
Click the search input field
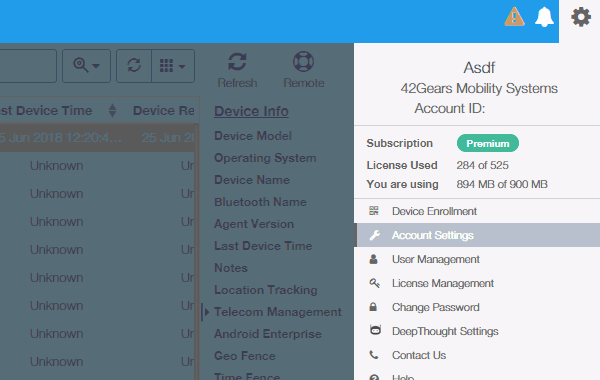click(x=28, y=65)
